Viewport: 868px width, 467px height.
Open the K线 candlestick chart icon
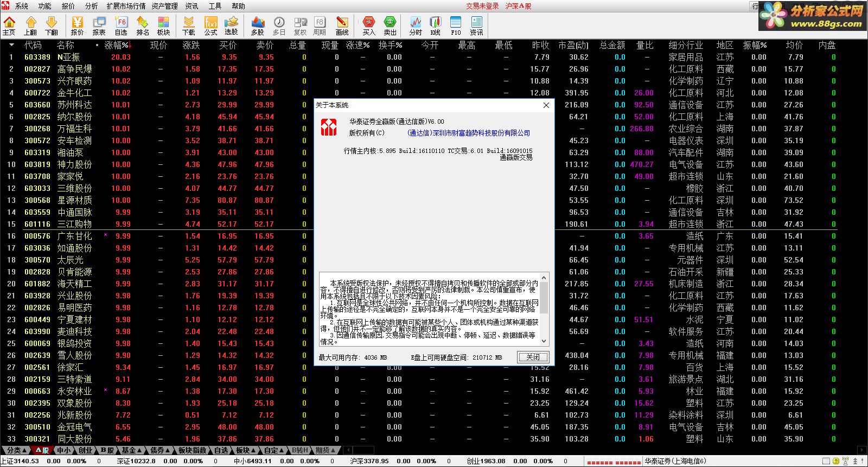tap(436, 25)
